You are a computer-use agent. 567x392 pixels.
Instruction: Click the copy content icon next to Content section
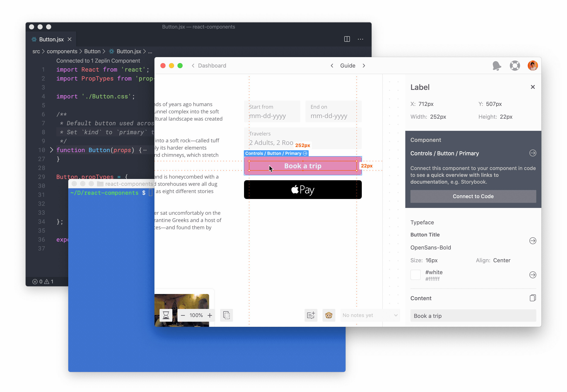coord(533,298)
